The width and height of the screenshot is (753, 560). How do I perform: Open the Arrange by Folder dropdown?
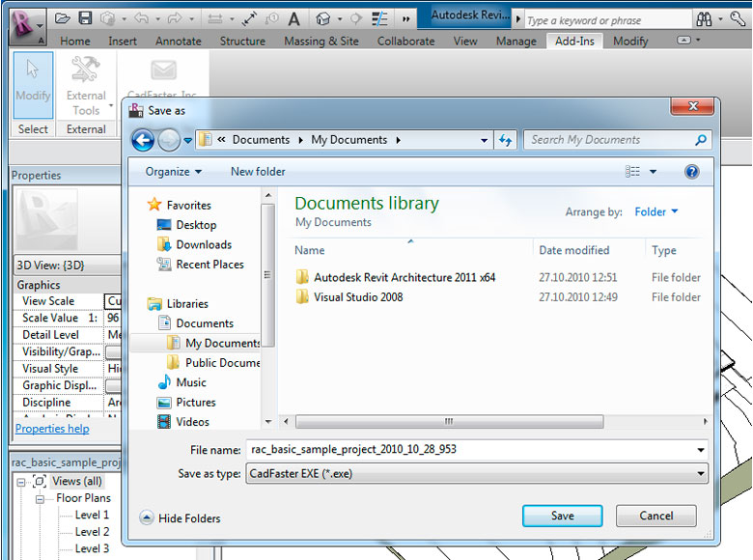pos(656,211)
